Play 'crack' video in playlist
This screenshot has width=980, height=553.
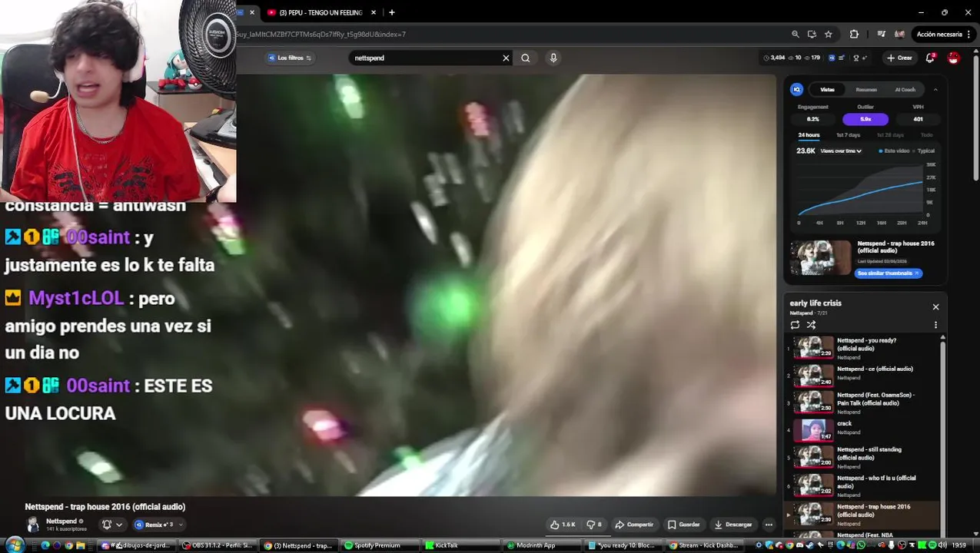point(862,430)
